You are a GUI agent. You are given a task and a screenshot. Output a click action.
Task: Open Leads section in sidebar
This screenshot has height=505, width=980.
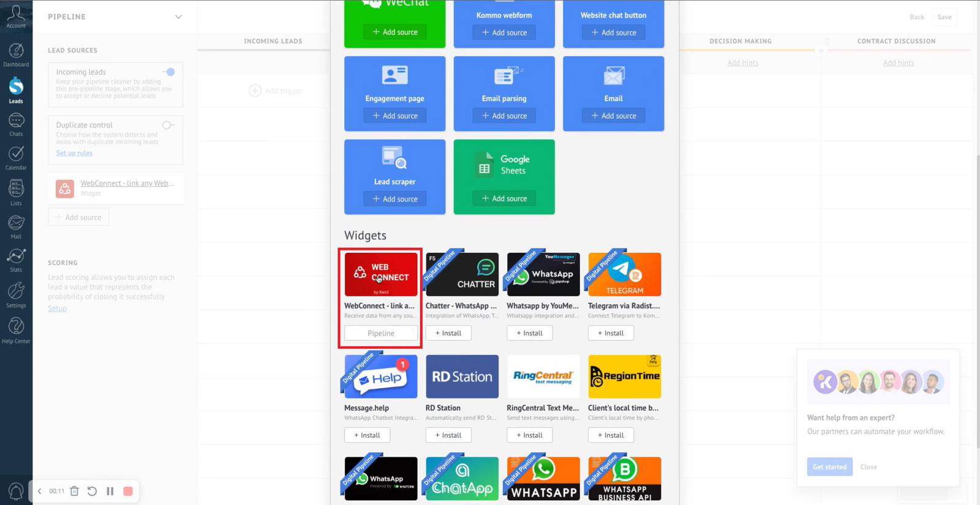point(16,90)
